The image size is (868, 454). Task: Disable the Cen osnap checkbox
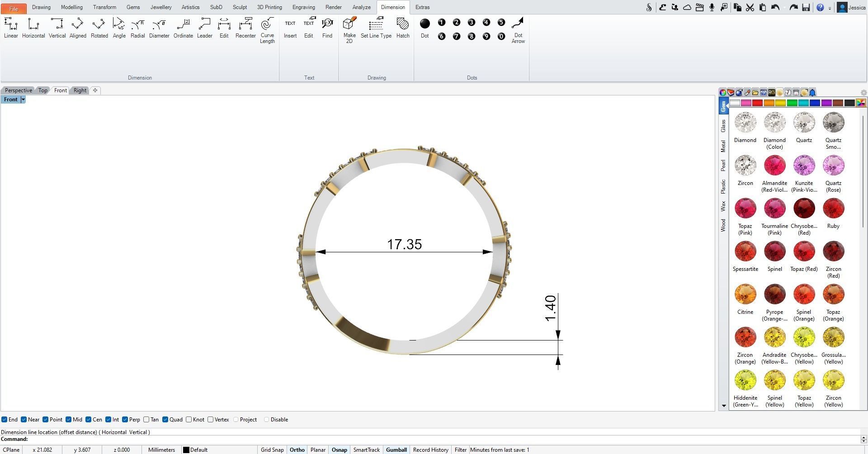point(89,420)
